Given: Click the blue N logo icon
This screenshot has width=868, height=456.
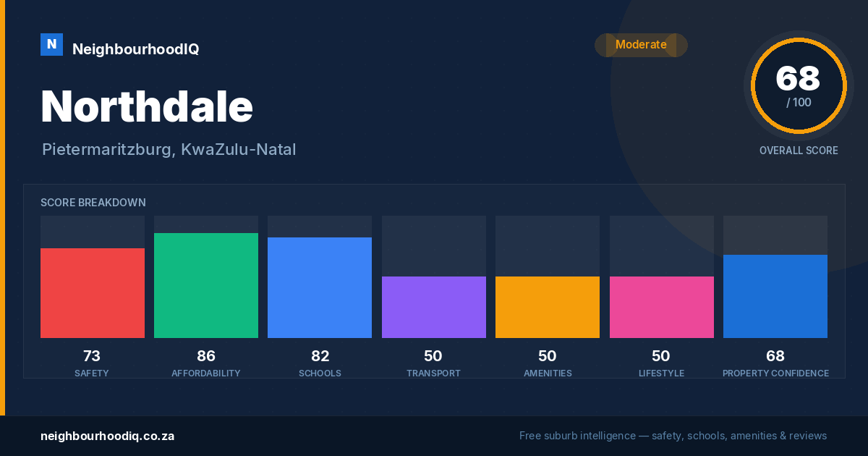Looking at the screenshot, I should pyautogui.click(x=51, y=45).
